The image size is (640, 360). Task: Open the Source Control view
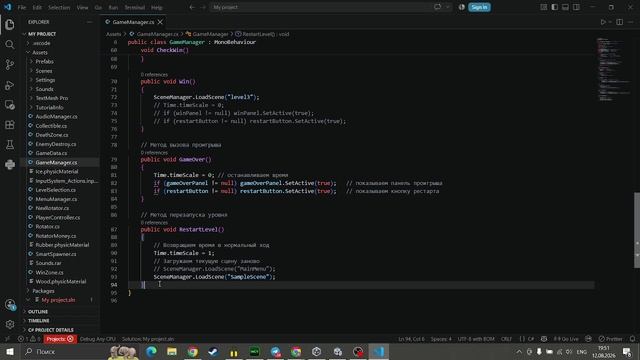point(10,64)
